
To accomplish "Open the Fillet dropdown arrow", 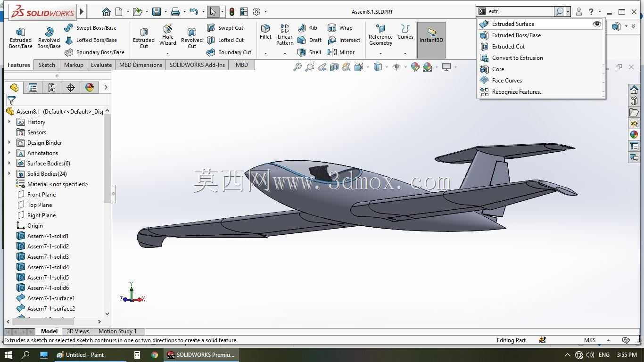I will click(265, 53).
